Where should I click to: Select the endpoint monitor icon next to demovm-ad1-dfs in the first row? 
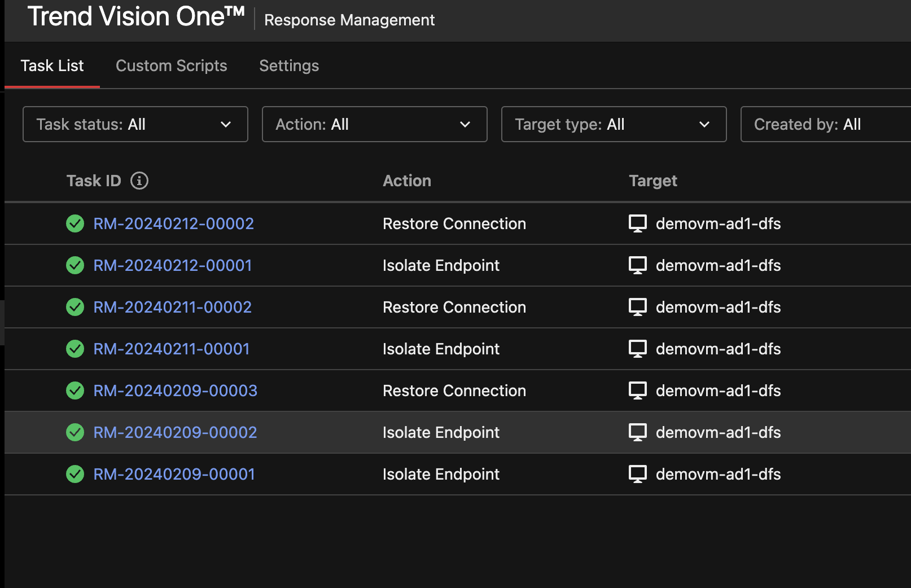pyautogui.click(x=638, y=223)
